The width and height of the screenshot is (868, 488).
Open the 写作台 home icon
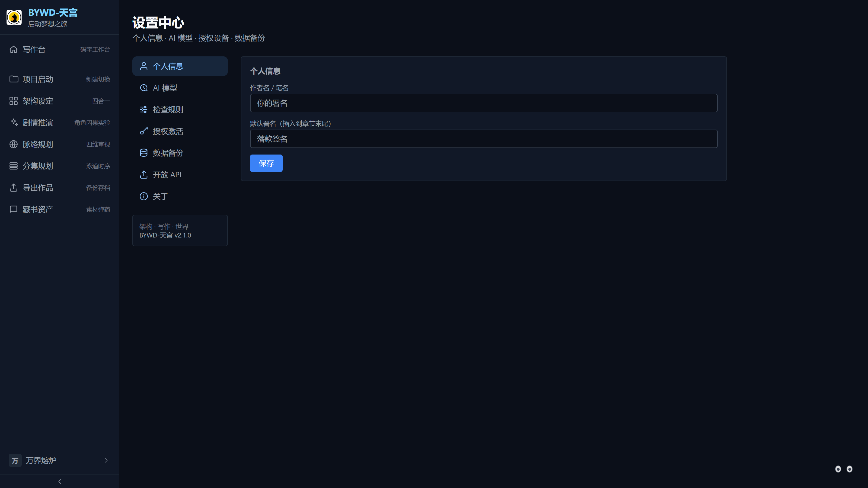pyautogui.click(x=14, y=50)
